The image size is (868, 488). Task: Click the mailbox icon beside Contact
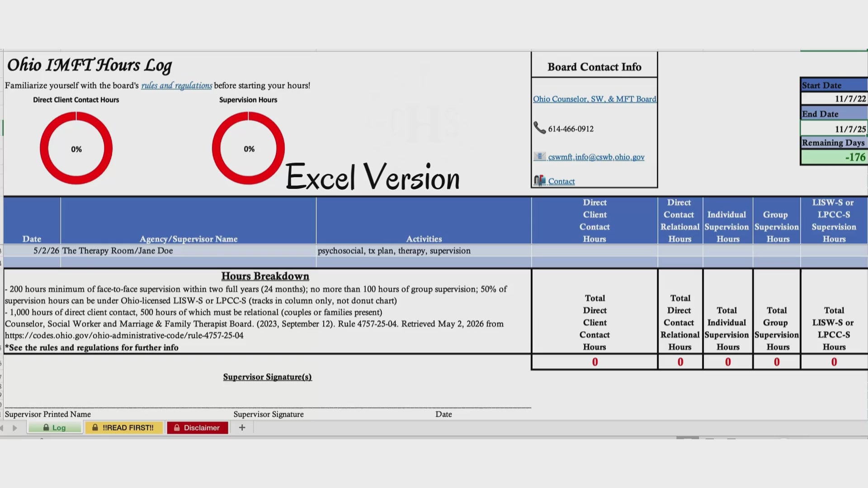[540, 181]
